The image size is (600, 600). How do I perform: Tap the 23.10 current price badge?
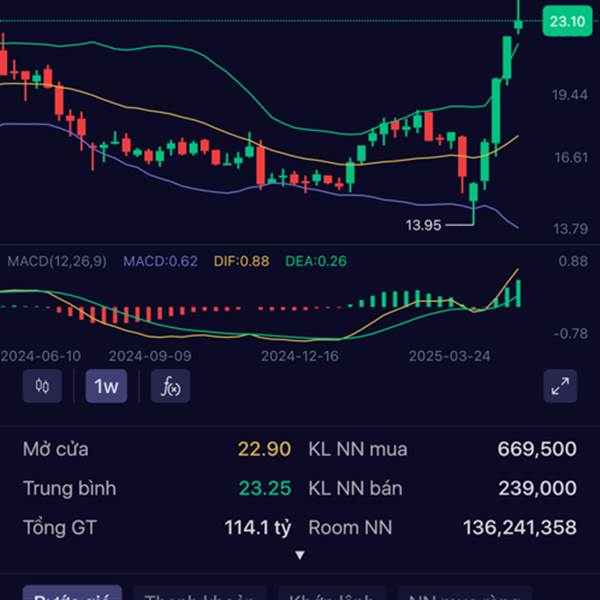(567, 21)
